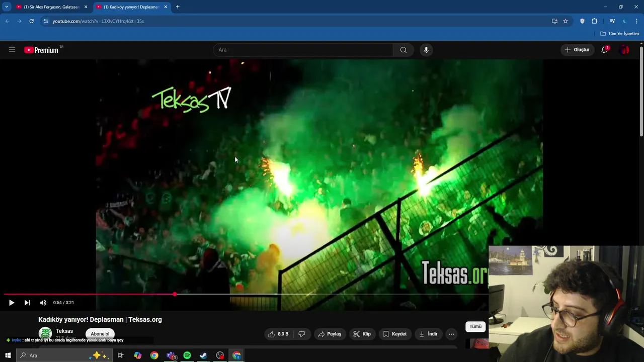Open Chrome profile E button

(624, 21)
